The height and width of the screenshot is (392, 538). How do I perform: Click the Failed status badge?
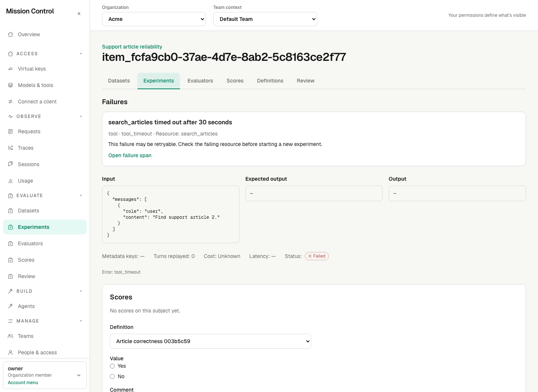click(317, 256)
